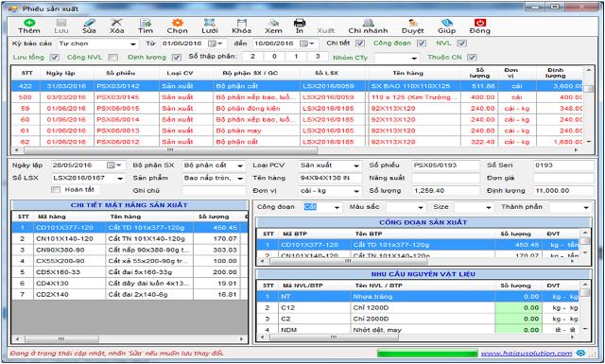605x364 pixels.
Task: Open the Ngày lập calendar picker
Action: pos(114,165)
